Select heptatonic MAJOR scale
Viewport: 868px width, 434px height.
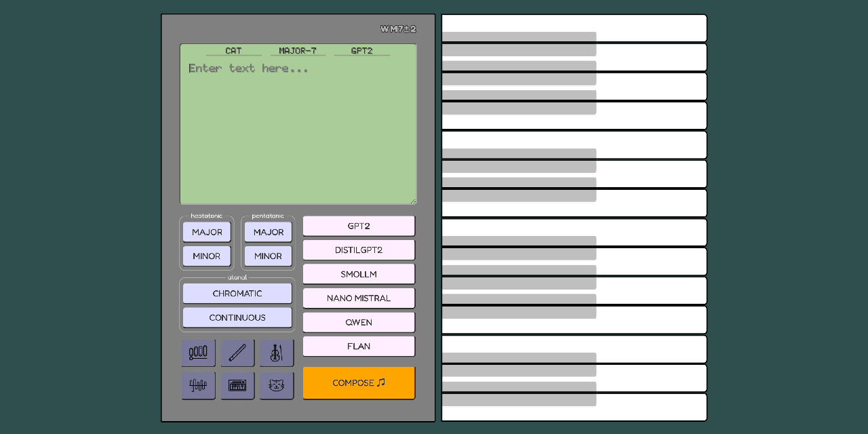(207, 232)
